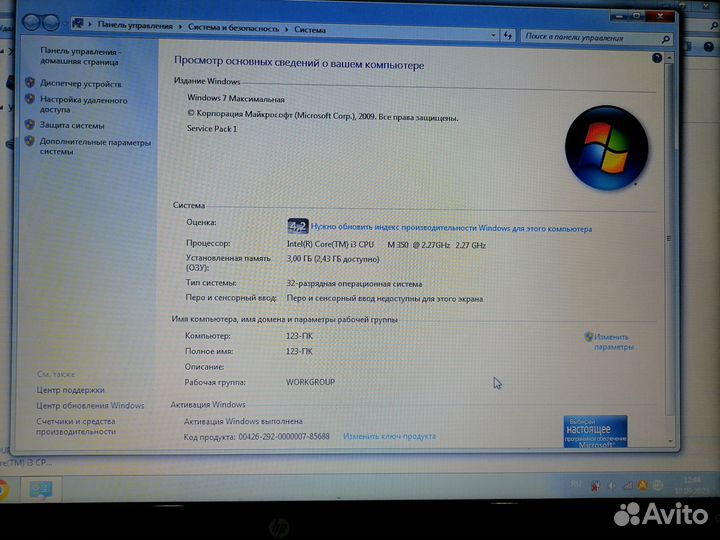
Task: Click the Back navigation arrow button
Action: tap(31, 22)
